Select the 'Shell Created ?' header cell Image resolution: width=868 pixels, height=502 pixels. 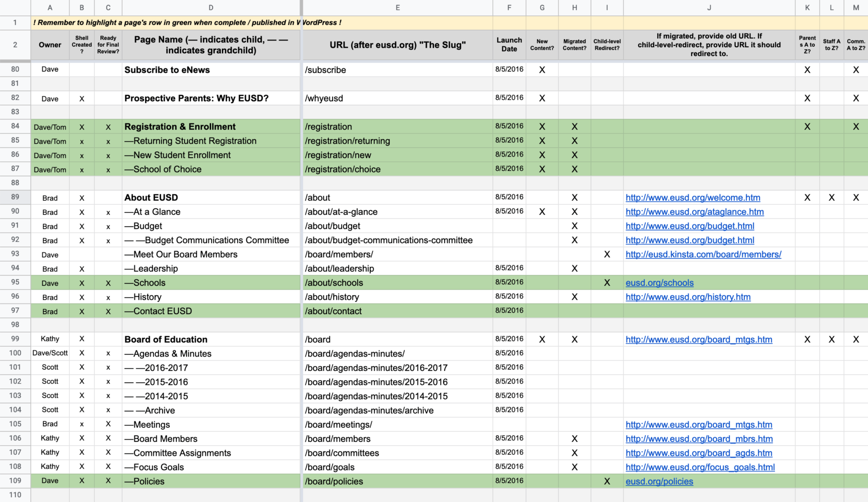[x=82, y=45]
